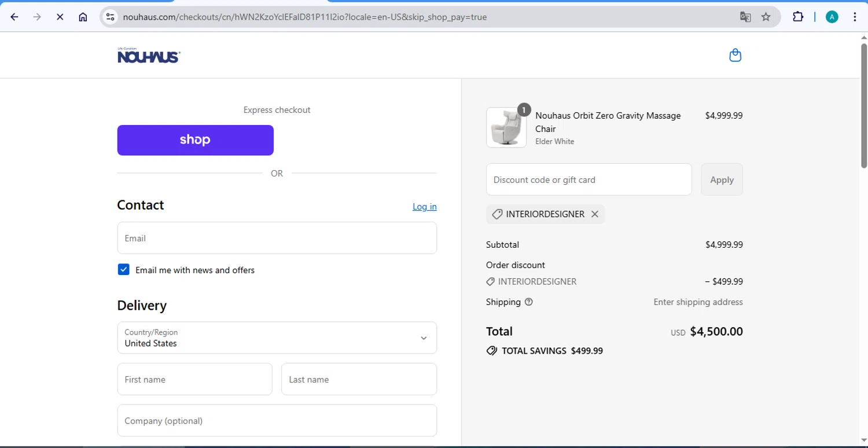Remove the INTERIORDESIGNER discount code

(595, 214)
